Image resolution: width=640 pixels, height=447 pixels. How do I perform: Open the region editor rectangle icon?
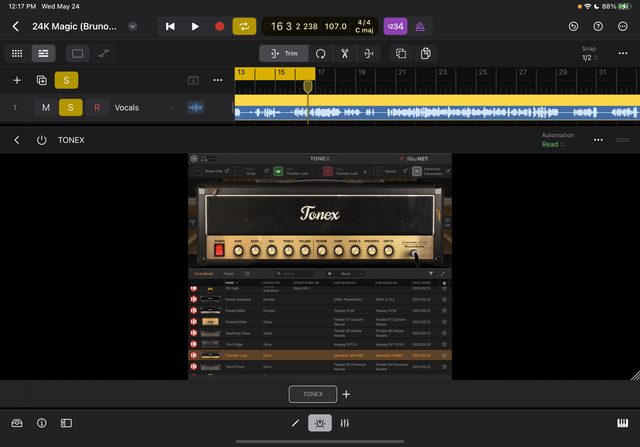(x=78, y=53)
